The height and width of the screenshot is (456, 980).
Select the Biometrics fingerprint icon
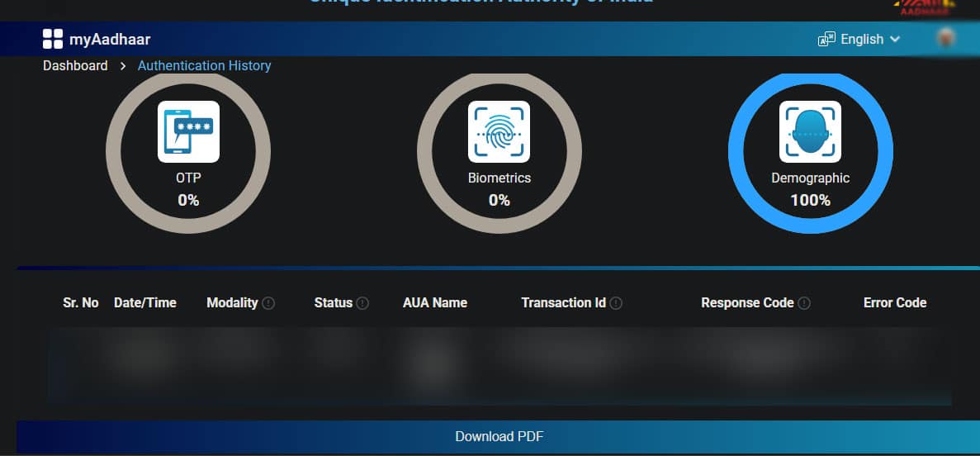[499, 131]
